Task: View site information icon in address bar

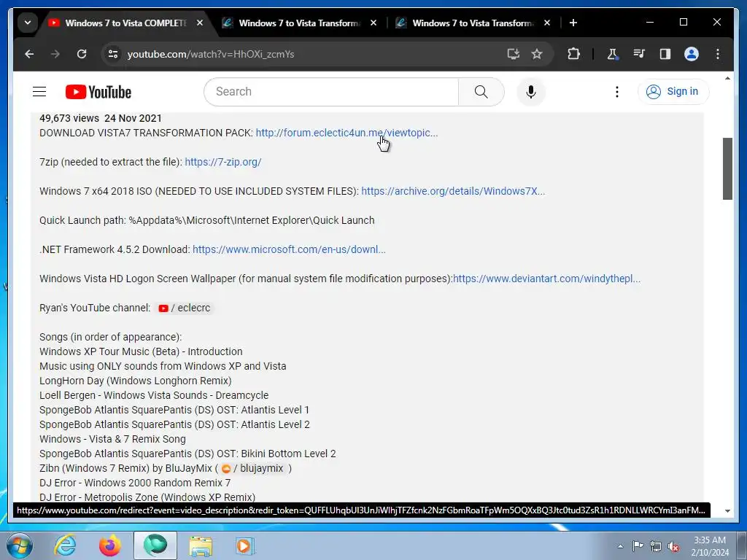Action: click(113, 54)
